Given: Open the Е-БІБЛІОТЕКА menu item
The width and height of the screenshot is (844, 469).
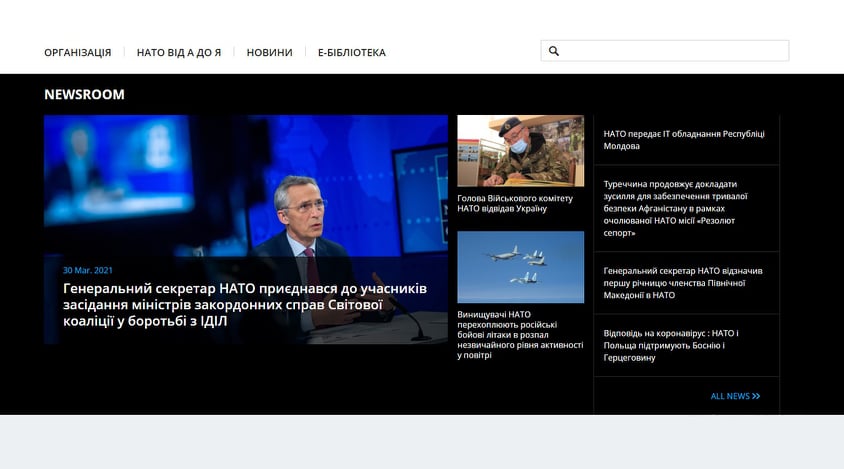Looking at the screenshot, I should (351, 52).
